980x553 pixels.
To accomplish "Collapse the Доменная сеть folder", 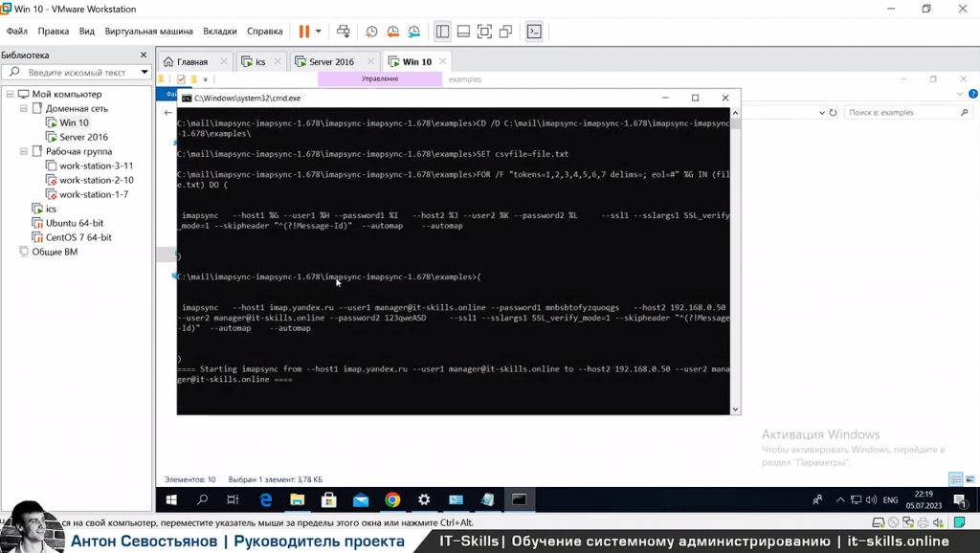I will (24, 109).
